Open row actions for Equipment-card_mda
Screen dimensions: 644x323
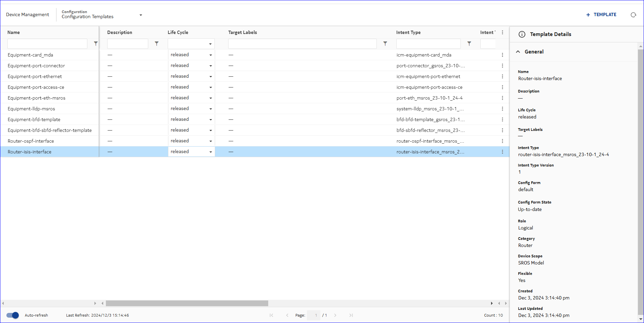pos(502,55)
